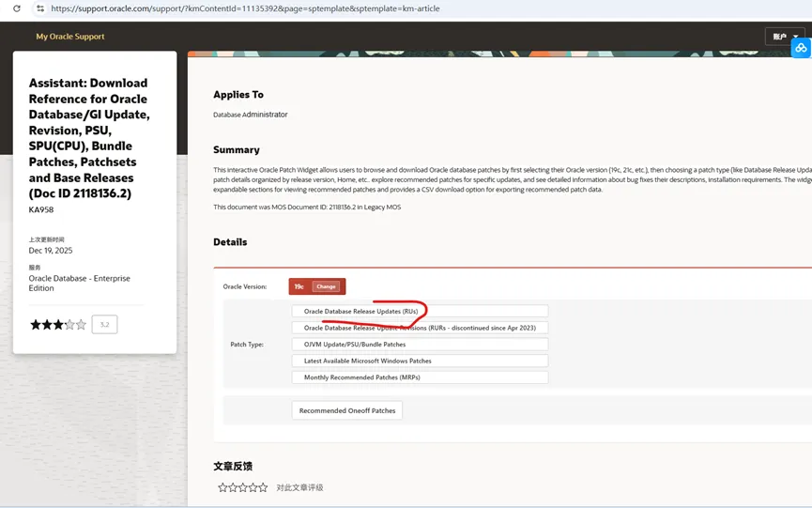The image size is (812, 508).
Task: Click the 3.2 rating score box
Action: [x=104, y=324]
